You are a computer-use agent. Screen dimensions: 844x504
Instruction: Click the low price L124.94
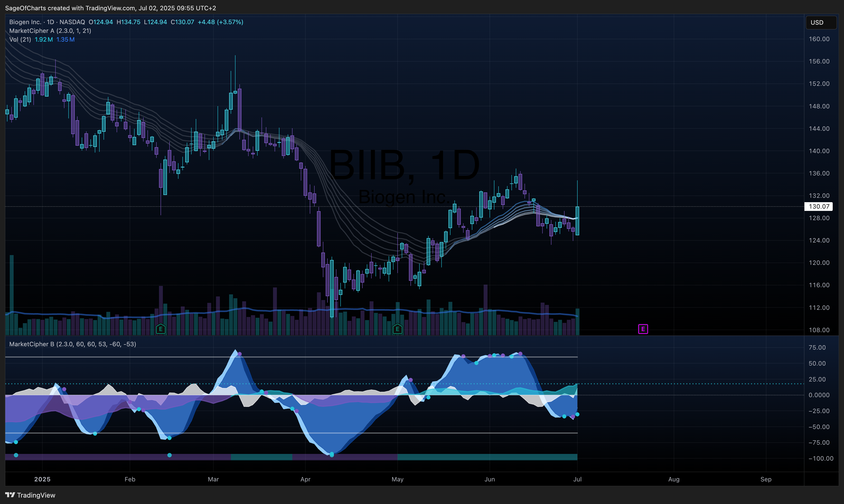point(155,22)
